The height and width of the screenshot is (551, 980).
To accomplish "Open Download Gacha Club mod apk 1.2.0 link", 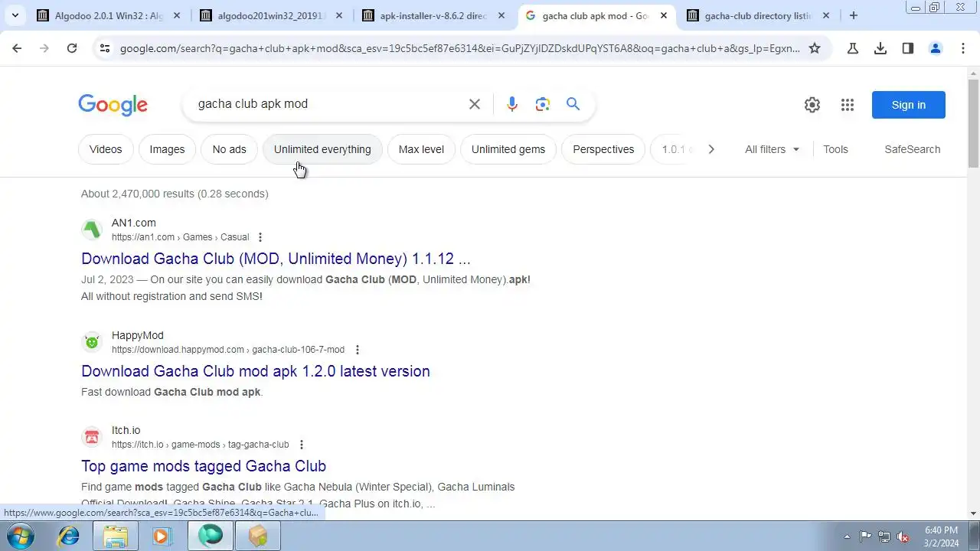I will pyautogui.click(x=256, y=371).
